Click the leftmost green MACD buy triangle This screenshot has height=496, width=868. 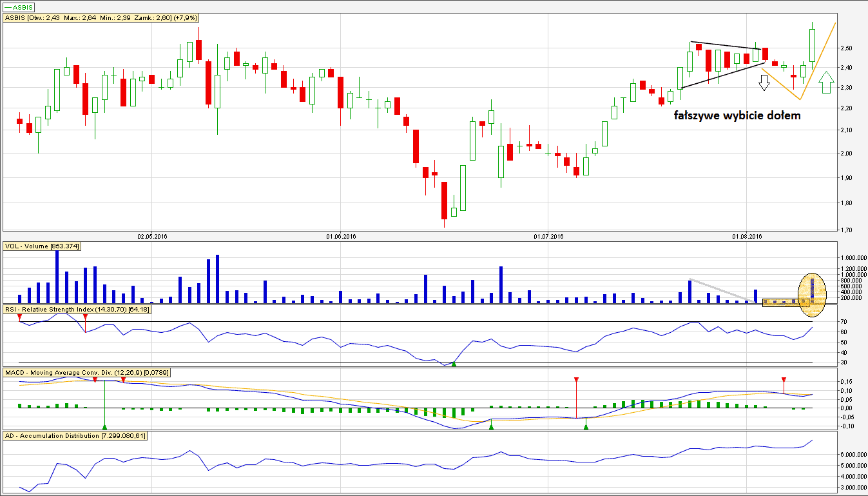coord(104,426)
